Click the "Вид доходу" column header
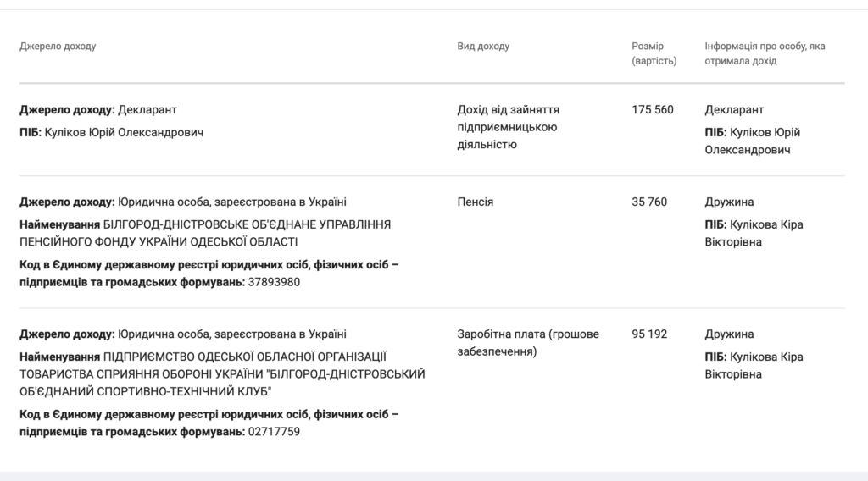Image resolution: width=868 pixels, height=481 pixels. (x=483, y=46)
